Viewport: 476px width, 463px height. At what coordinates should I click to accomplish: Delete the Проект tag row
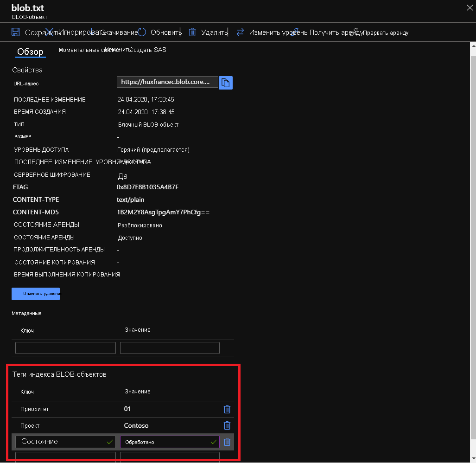click(227, 425)
